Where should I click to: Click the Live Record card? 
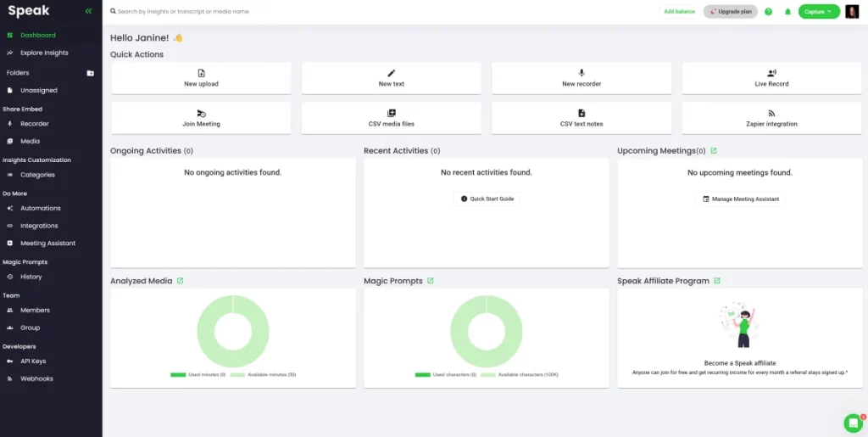pyautogui.click(x=771, y=78)
